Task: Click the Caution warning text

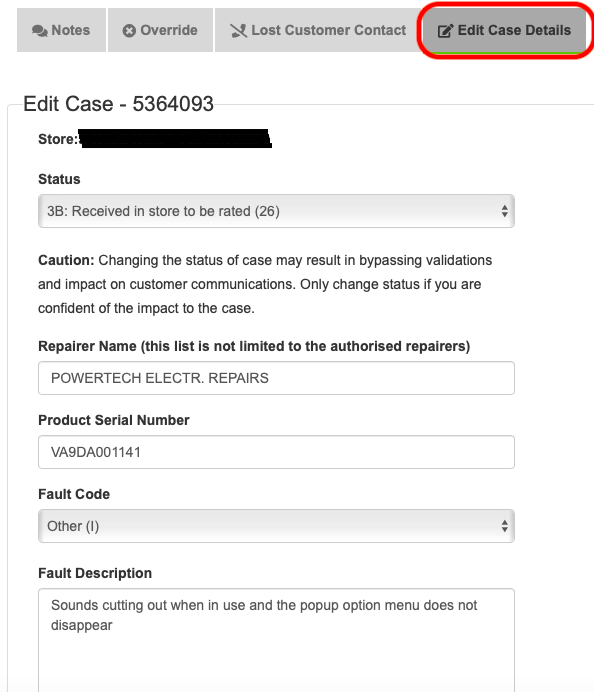Action: click(265, 284)
